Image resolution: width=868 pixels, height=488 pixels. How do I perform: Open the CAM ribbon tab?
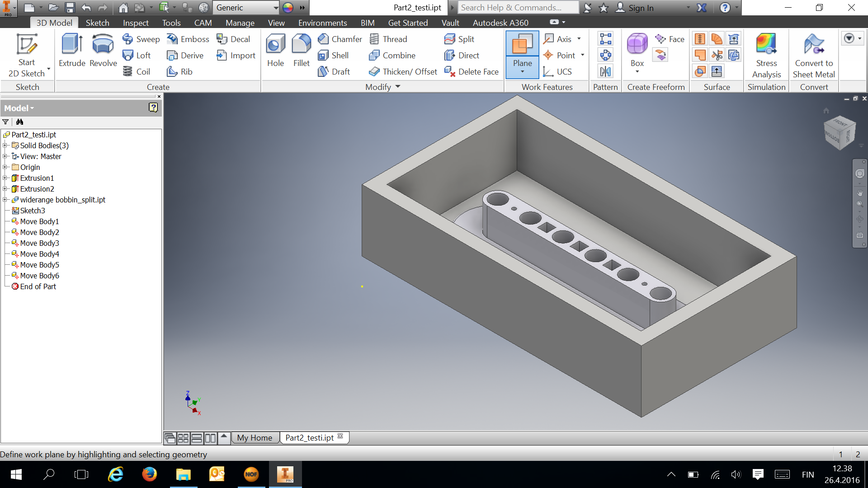[203, 23]
